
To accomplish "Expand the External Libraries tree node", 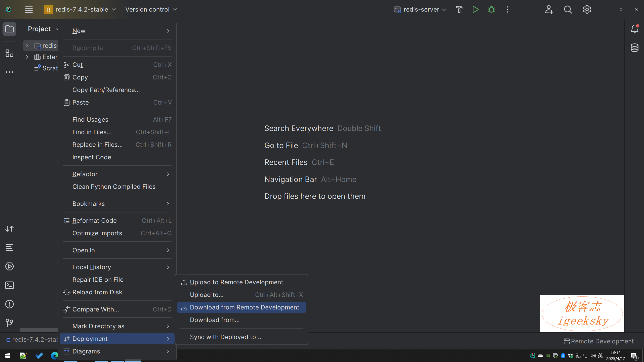I will [27, 57].
